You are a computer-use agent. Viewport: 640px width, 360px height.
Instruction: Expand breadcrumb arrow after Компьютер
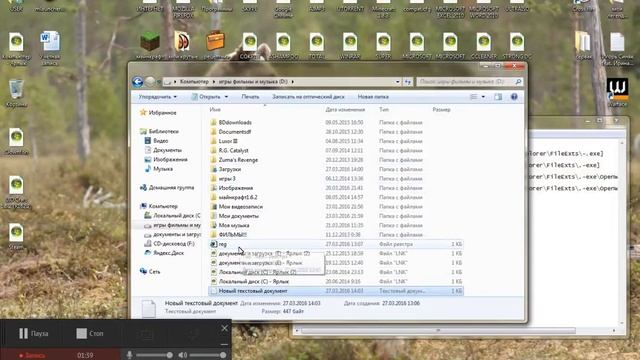point(213,82)
